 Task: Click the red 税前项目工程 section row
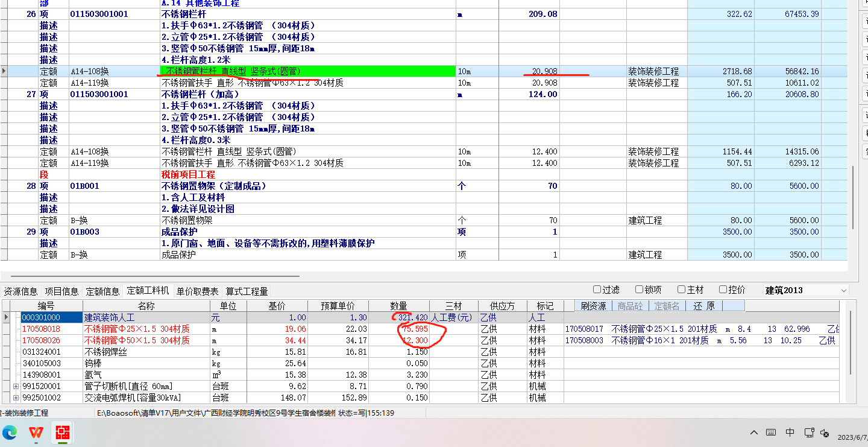188,174
